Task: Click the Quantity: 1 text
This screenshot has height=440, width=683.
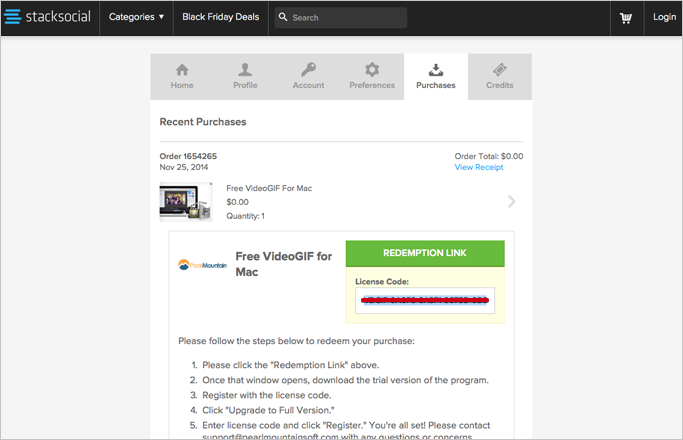Action: 245,216
